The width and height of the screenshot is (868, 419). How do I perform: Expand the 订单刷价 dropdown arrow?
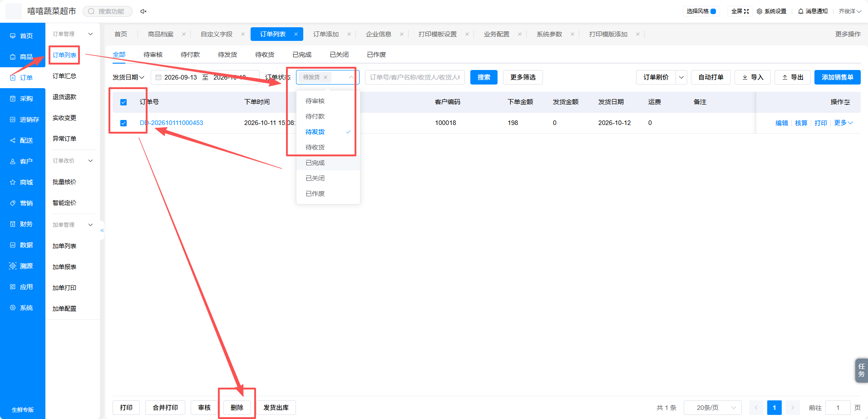(681, 77)
